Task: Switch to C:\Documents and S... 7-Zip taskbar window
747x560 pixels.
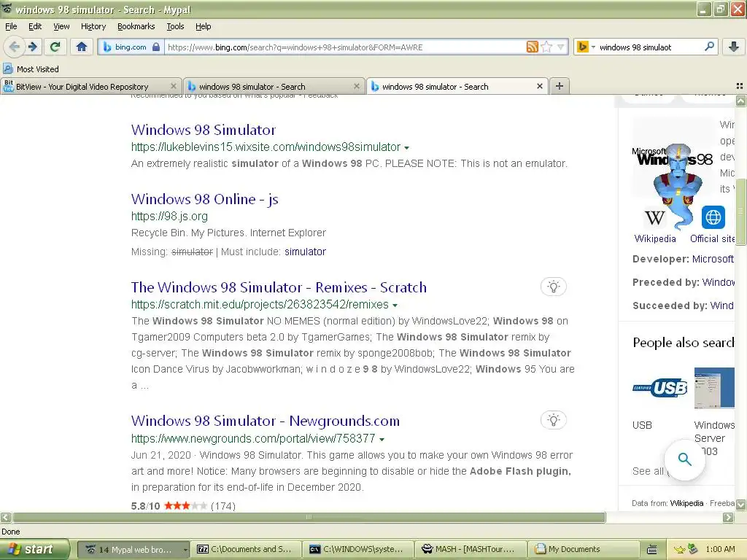Action: pyautogui.click(x=247, y=549)
